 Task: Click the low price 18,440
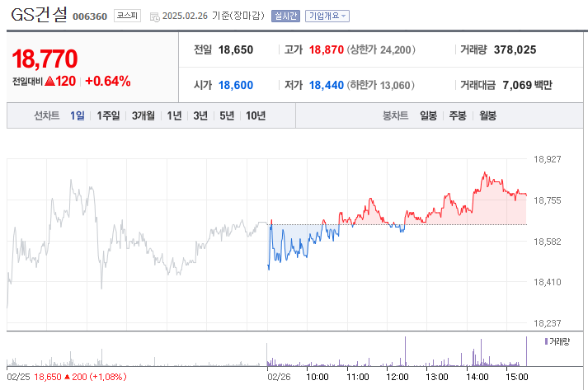pos(327,85)
